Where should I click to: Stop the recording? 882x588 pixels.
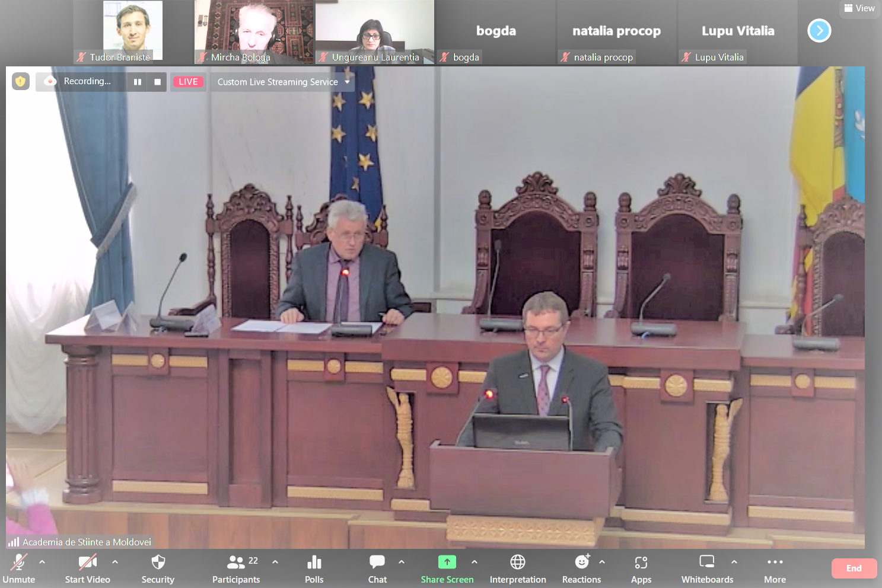coord(157,82)
